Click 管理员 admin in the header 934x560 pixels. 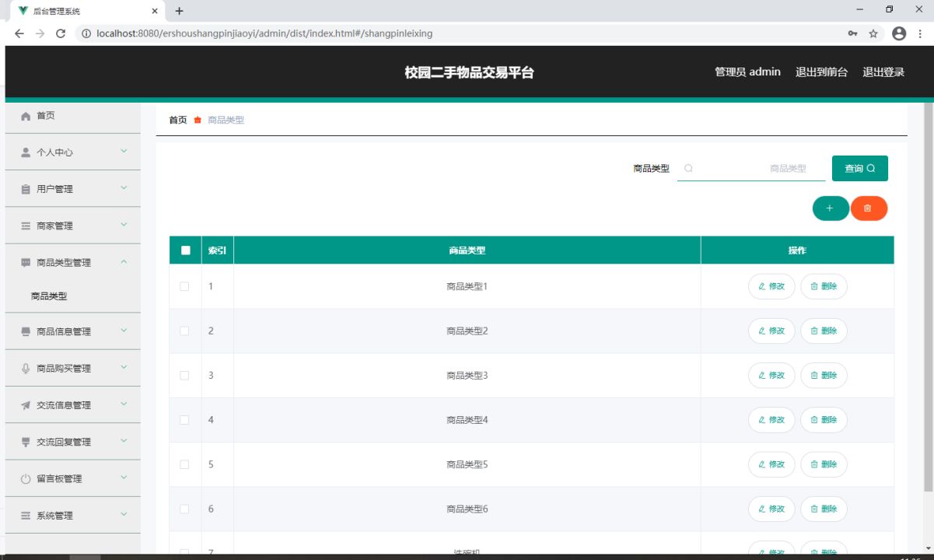click(747, 72)
